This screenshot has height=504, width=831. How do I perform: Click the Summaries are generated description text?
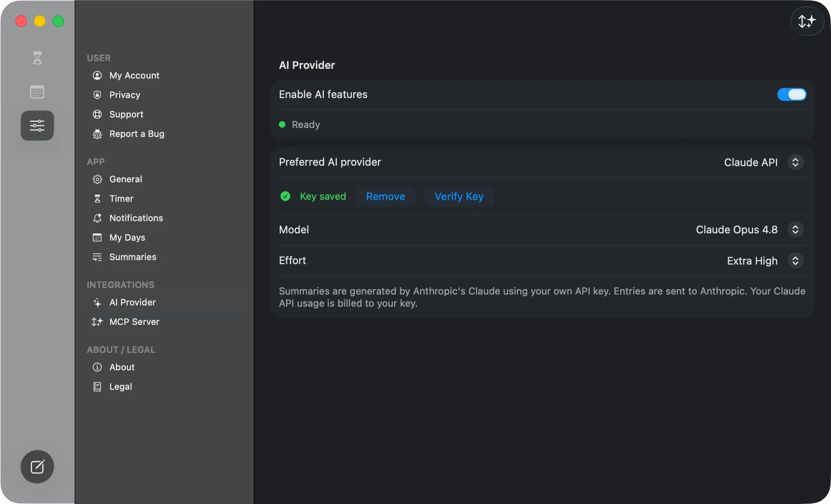(542, 297)
